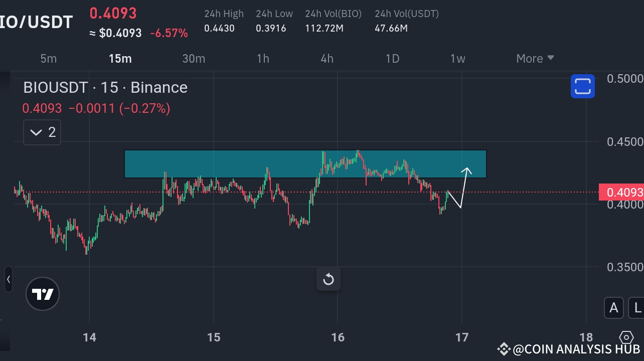Collapse the indicators list using the 2 chevron

click(42, 132)
